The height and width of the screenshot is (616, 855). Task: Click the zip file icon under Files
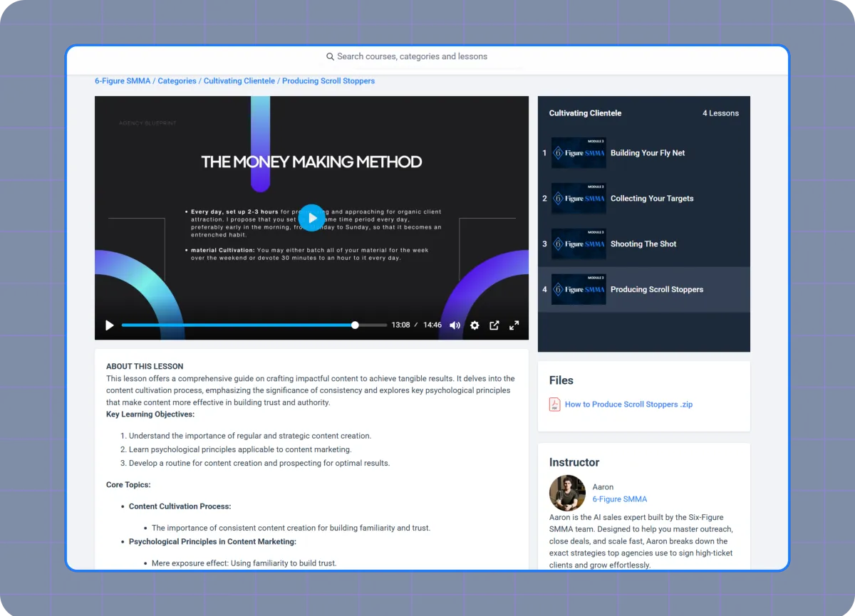pyautogui.click(x=554, y=404)
